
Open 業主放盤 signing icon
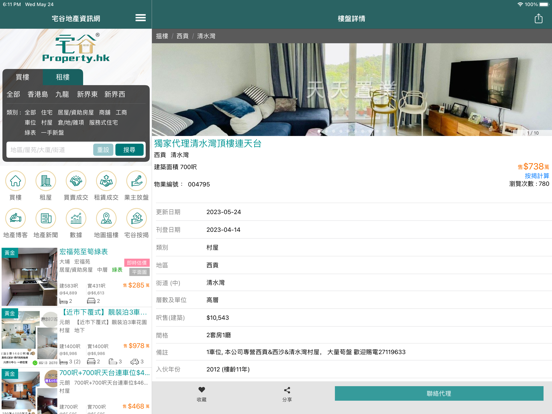click(137, 181)
